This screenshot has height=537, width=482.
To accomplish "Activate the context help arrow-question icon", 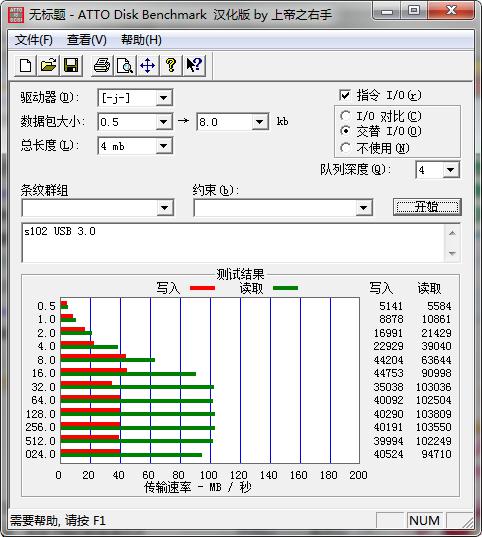I will 194,65.
